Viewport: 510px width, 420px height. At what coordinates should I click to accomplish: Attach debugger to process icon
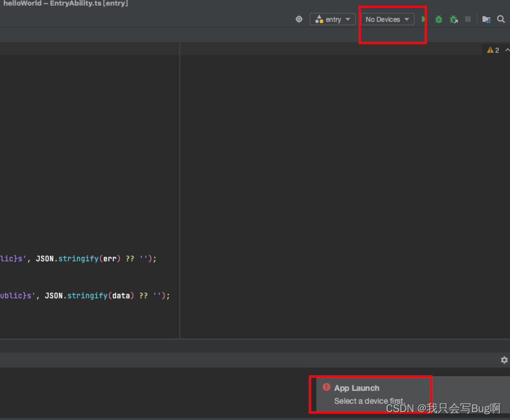[x=454, y=19]
